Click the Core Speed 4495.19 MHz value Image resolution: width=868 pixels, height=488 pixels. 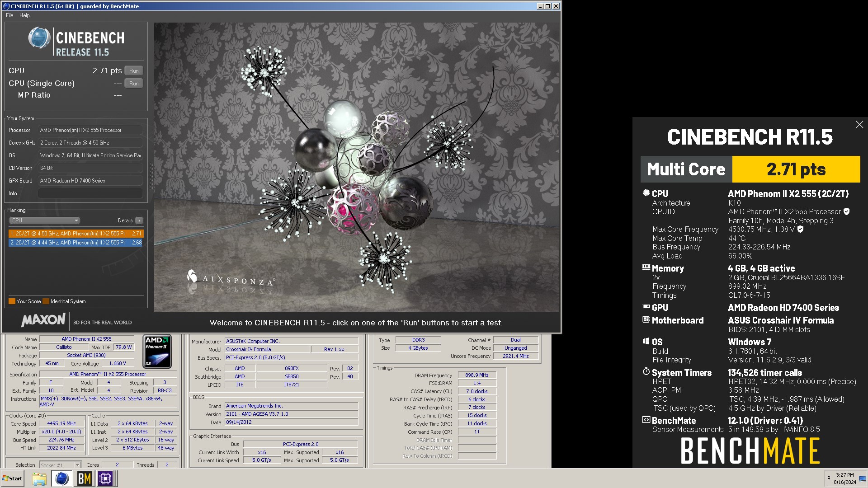(x=61, y=424)
